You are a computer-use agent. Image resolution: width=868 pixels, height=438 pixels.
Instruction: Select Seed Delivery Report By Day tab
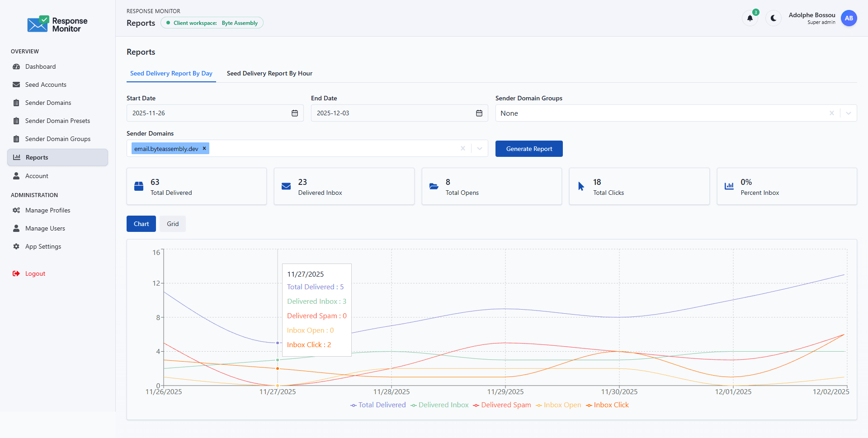coord(171,74)
